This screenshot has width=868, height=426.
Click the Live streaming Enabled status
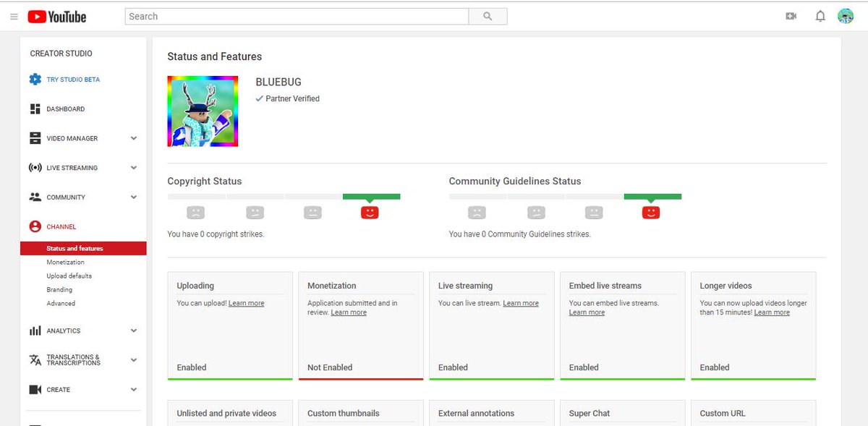pos(453,367)
